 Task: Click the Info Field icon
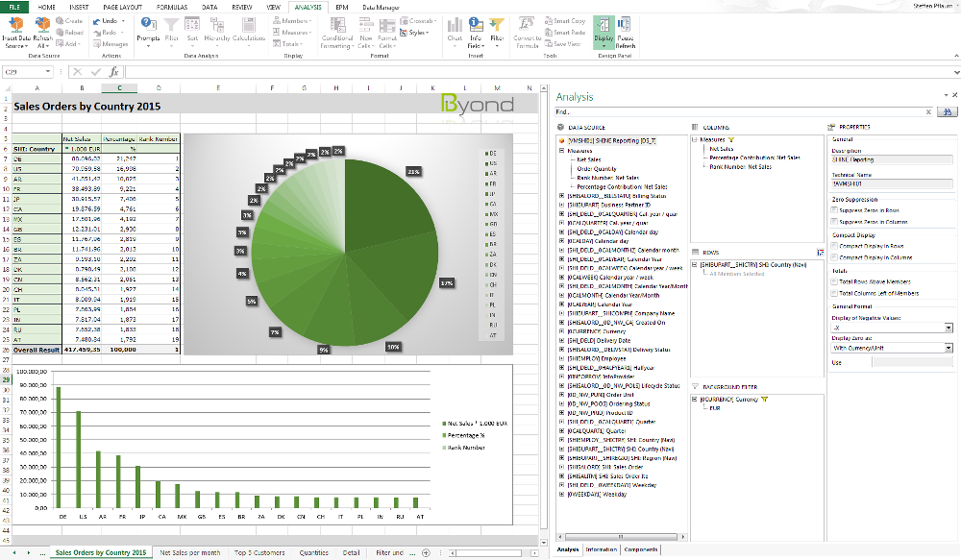[475, 25]
